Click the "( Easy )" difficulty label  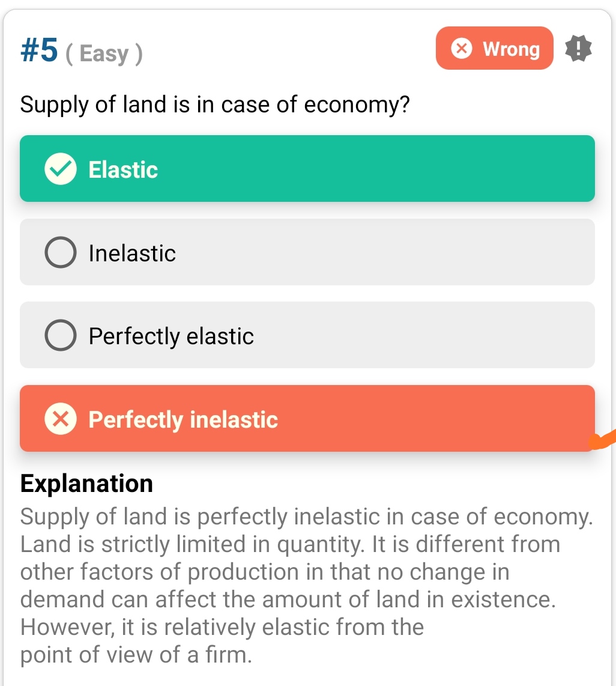pyautogui.click(x=103, y=54)
